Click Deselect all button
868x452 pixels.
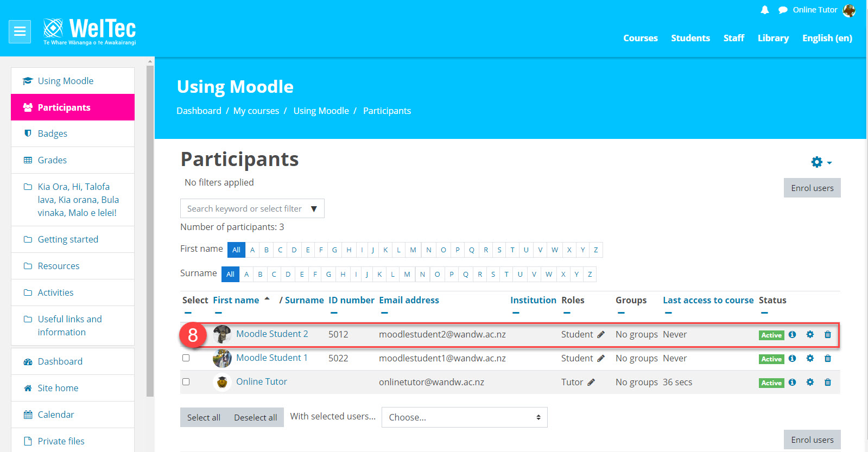256,417
